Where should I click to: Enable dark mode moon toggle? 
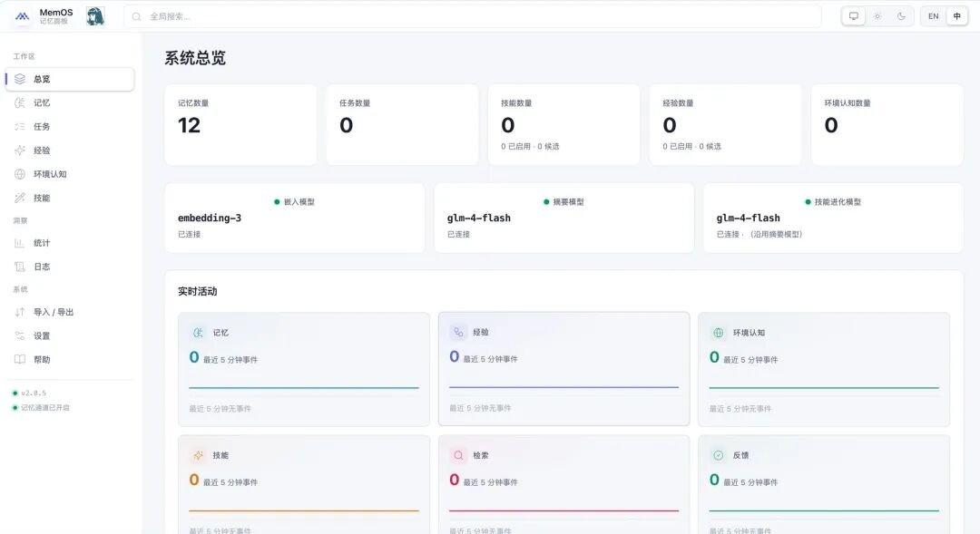coord(901,16)
